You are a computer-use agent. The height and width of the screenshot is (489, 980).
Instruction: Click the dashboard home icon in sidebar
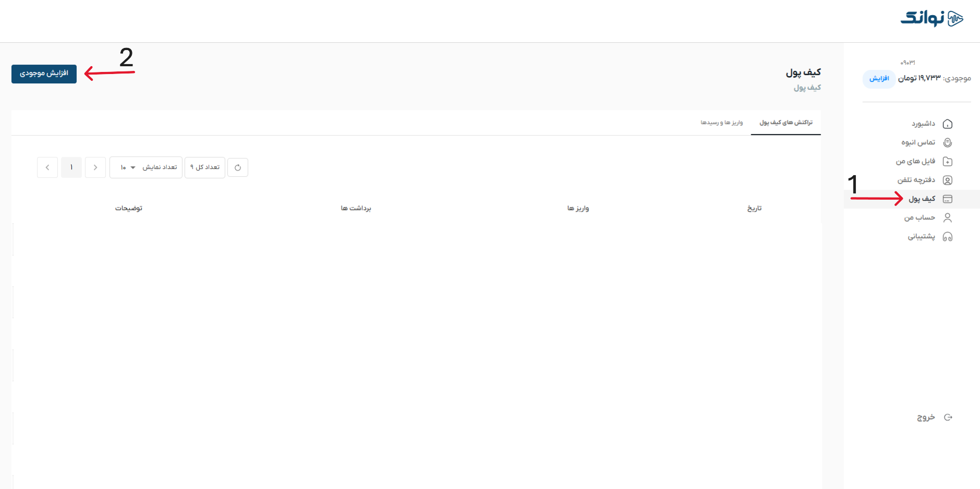point(948,124)
